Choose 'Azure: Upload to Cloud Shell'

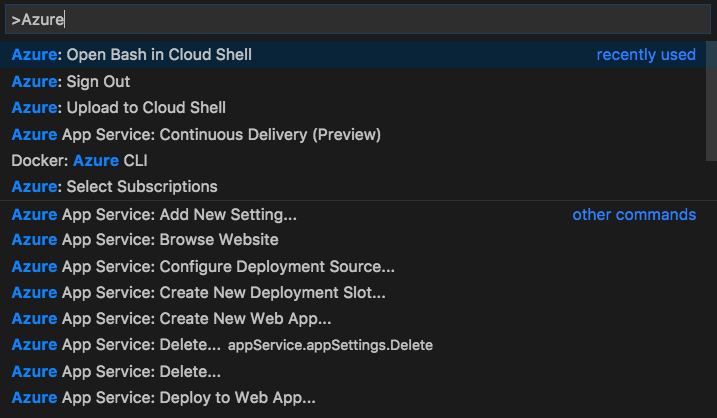coord(119,107)
